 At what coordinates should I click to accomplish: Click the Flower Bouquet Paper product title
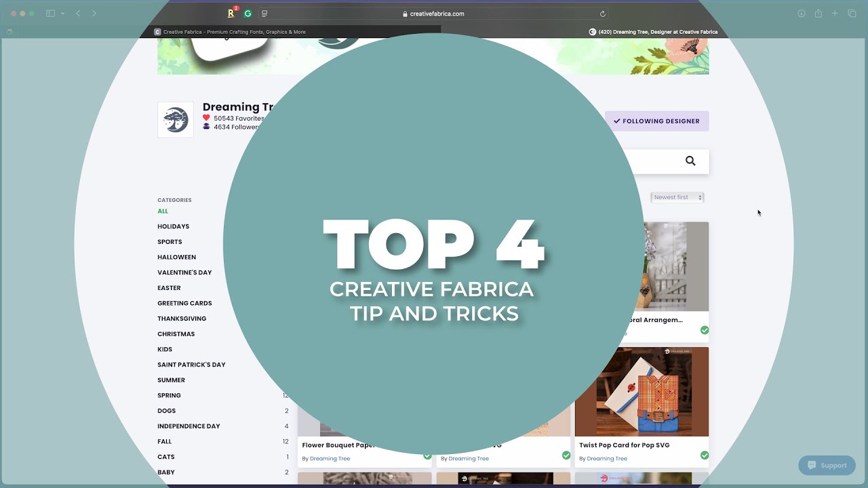[x=338, y=445]
